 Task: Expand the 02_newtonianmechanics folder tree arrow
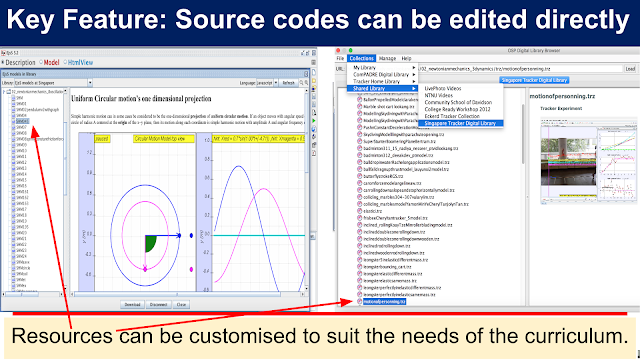pos(4,92)
